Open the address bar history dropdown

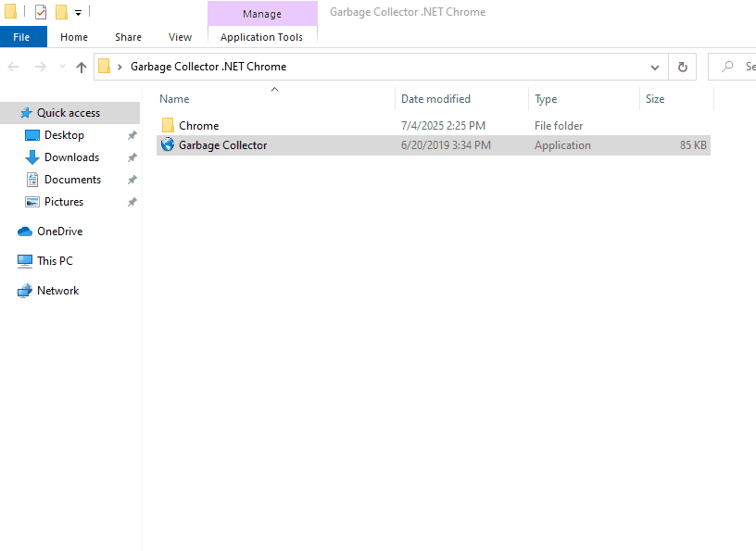coord(655,67)
